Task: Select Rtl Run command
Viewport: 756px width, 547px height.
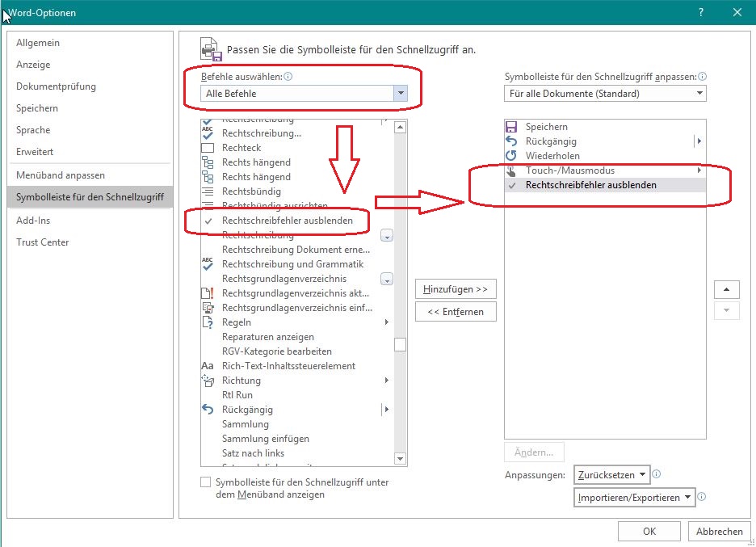Action: tap(237, 395)
